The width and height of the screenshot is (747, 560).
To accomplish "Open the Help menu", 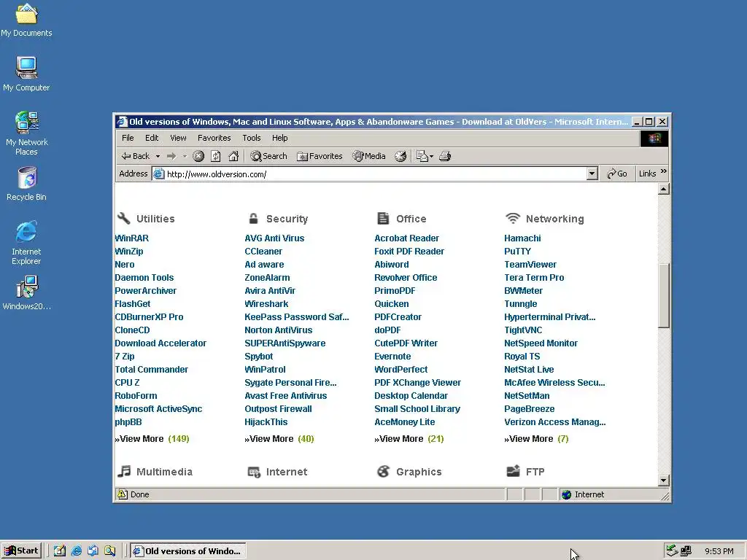I will (x=279, y=138).
